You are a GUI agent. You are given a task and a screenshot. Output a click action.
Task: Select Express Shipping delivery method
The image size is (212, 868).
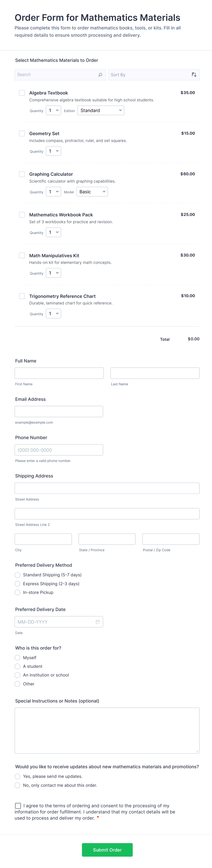pyautogui.click(x=17, y=584)
